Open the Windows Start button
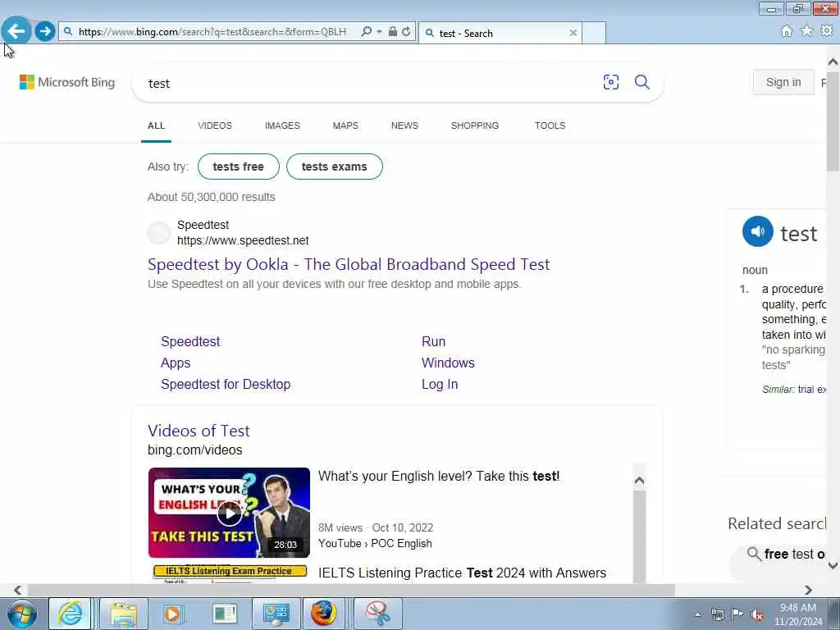This screenshot has height=630, width=840. click(22, 614)
